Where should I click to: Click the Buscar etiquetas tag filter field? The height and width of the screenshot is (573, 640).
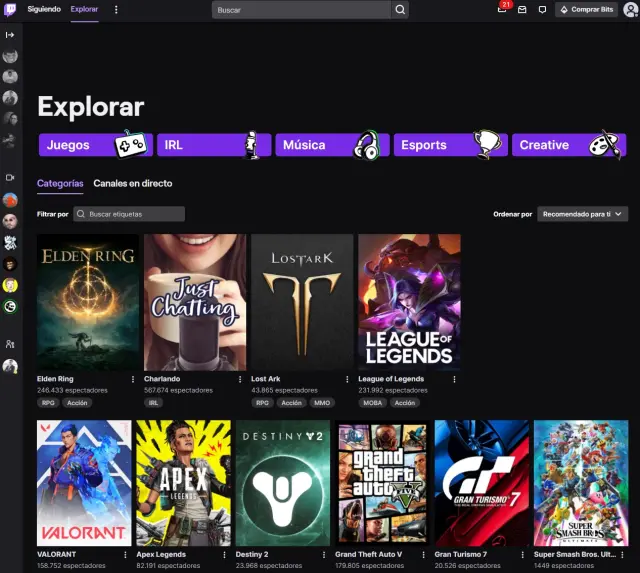(x=129, y=214)
